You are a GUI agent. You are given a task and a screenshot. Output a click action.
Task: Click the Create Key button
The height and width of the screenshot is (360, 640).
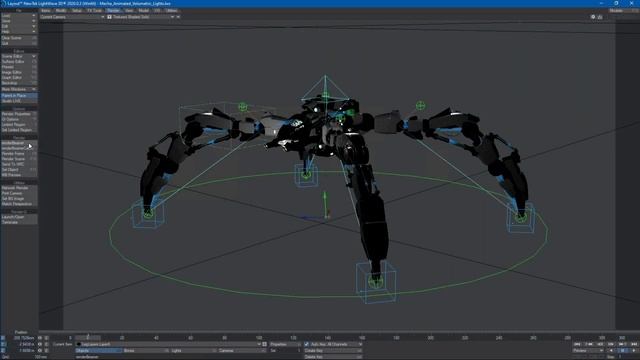(x=333, y=351)
